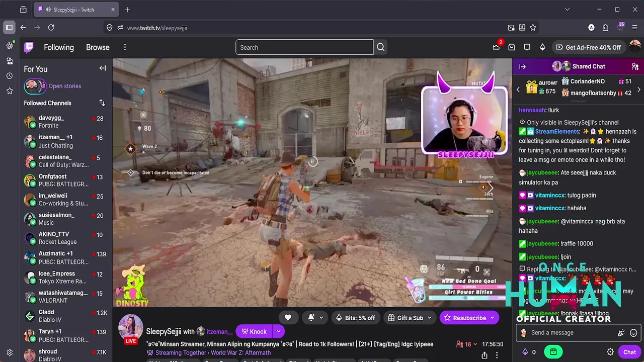Open AKINO_TTV Rocket League channel

click(66, 238)
